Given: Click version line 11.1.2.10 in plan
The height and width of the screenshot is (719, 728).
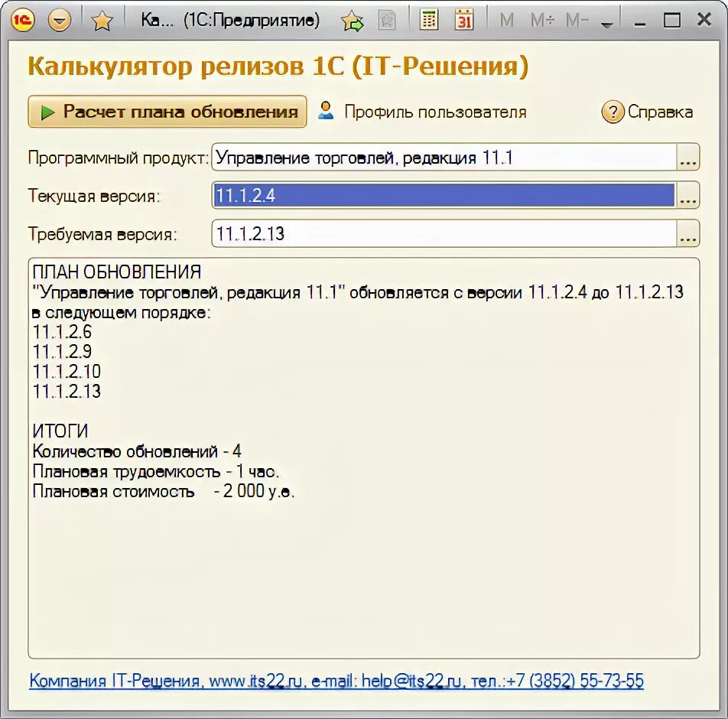Looking at the screenshot, I should coord(67,372).
